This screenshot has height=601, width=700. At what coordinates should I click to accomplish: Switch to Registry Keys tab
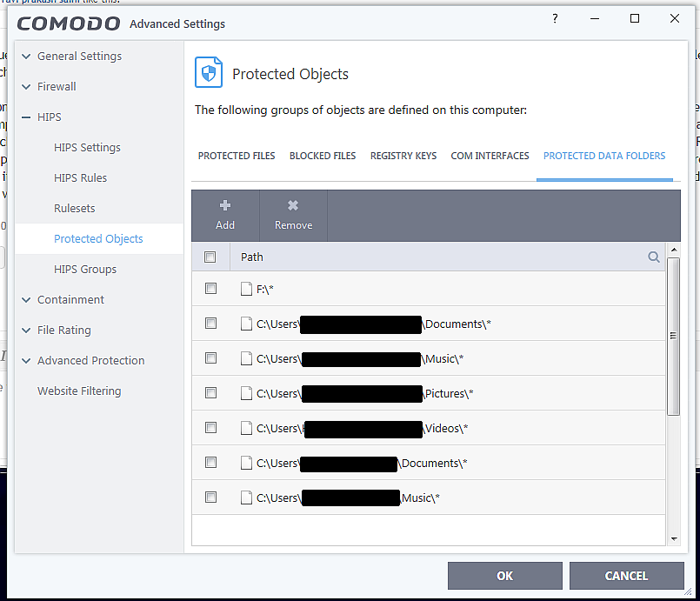tap(403, 156)
